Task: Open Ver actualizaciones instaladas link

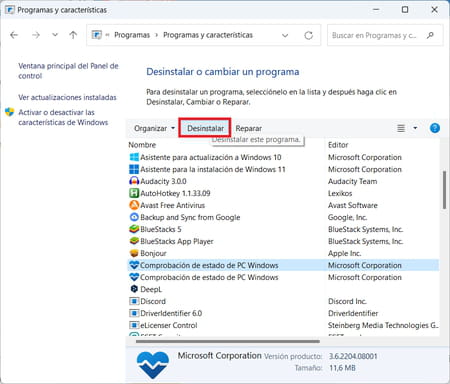Action: (x=67, y=97)
